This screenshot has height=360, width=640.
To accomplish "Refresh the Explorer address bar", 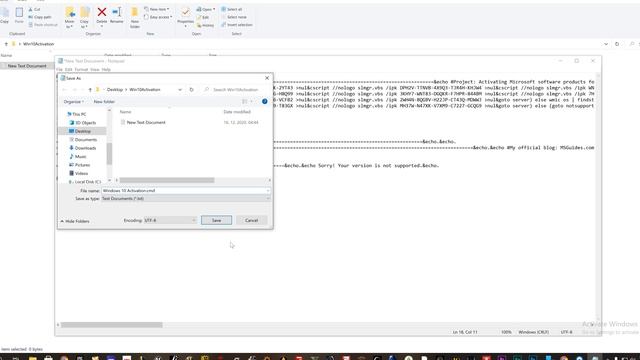I will click(x=617, y=44).
